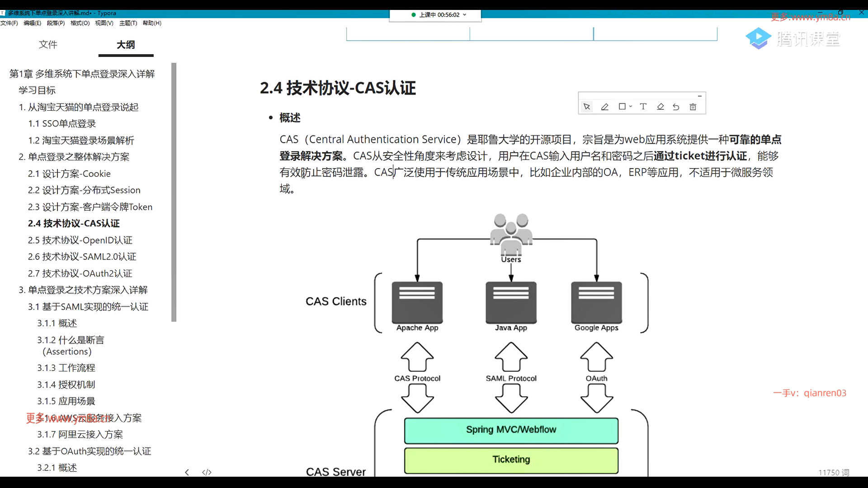The height and width of the screenshot is (488, 868).
Task: Clear annotations with trash icon
Action: coord(693,107)
